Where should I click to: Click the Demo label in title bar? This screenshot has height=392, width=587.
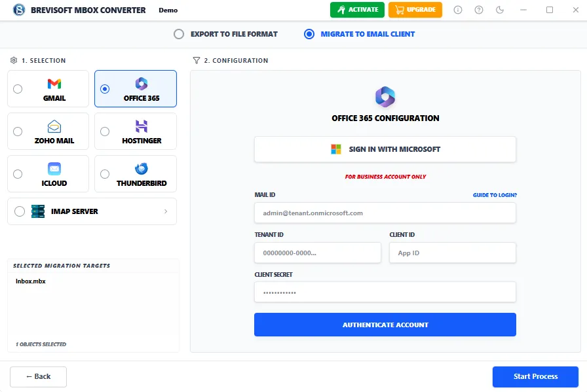pos(168,10)
